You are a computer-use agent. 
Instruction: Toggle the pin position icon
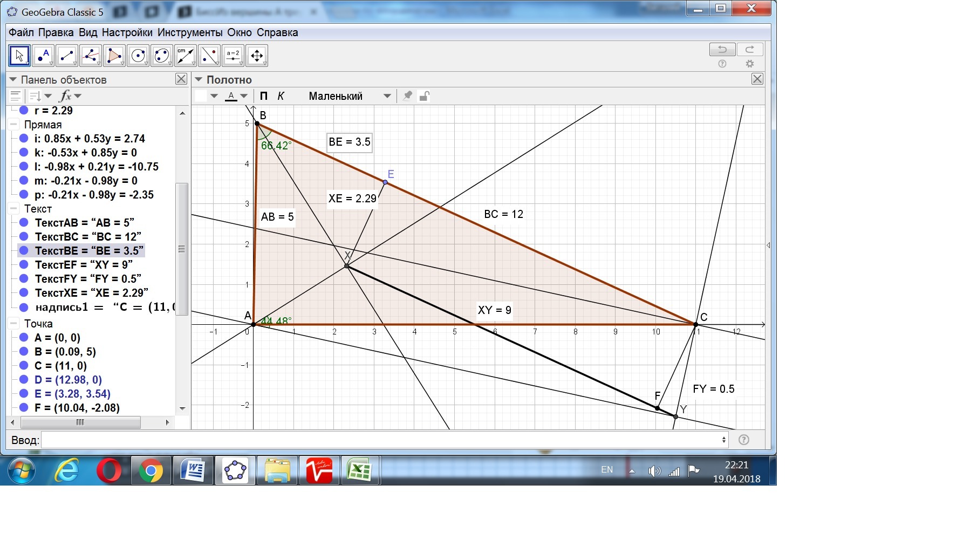point(408,96)
